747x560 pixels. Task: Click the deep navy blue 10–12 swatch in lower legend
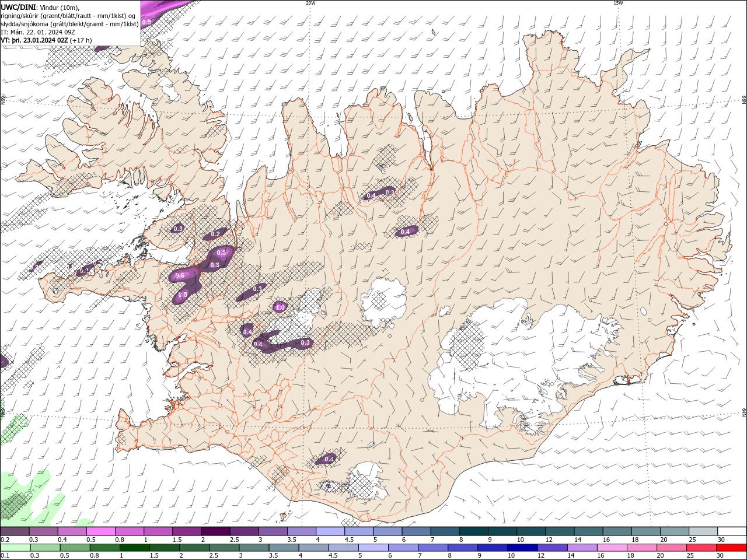[x=522, y=548]
